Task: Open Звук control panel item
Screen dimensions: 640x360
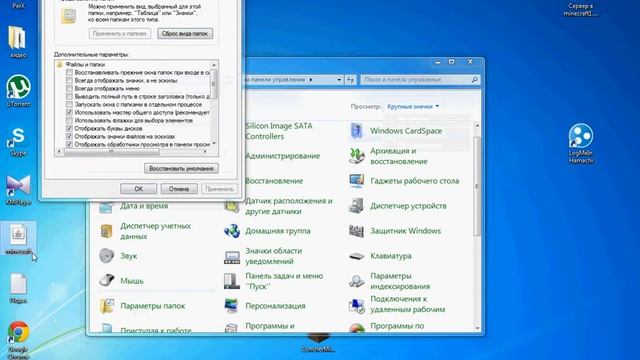Action: (118, 256)
